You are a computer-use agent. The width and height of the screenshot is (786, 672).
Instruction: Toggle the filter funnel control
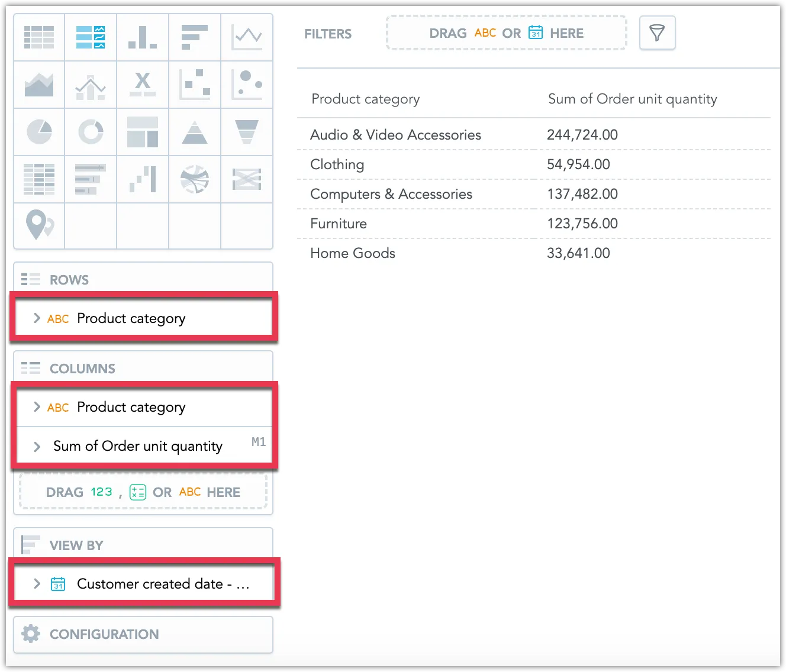pyautogui.click(x=657, y=33)
